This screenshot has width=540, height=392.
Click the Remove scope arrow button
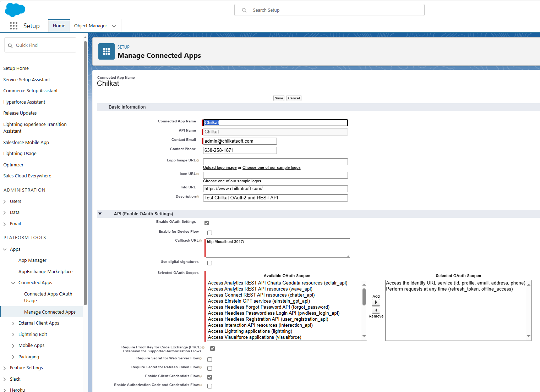click(x=376, y=310)
